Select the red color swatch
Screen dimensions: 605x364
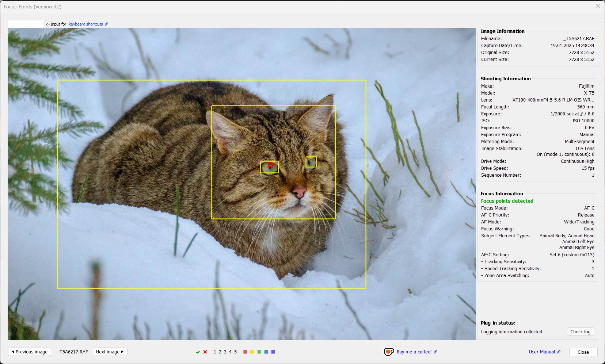(x=245, y=352)
